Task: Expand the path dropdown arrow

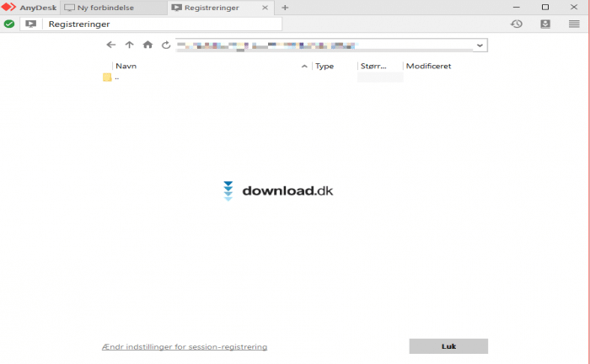Action: [x=480, y=45]
